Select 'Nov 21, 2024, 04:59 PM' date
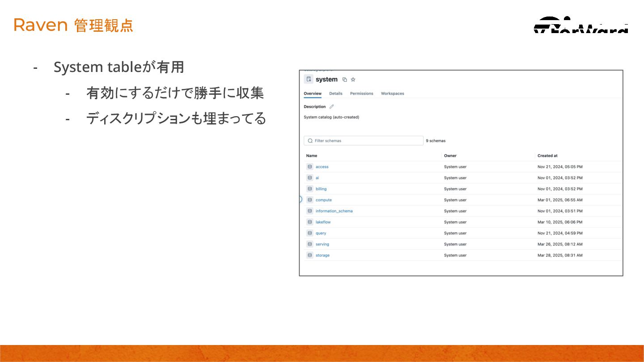 (x=560, y=233)
